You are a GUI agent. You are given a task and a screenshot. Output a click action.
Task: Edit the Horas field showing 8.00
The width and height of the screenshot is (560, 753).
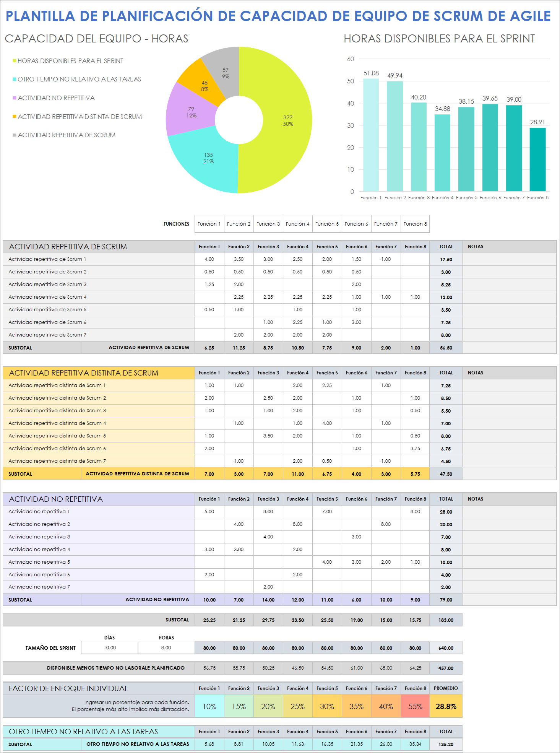coord(166,648)
